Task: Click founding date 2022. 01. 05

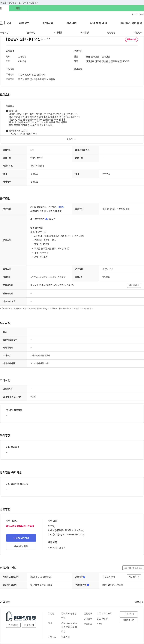Action: (x=104, y=613)
